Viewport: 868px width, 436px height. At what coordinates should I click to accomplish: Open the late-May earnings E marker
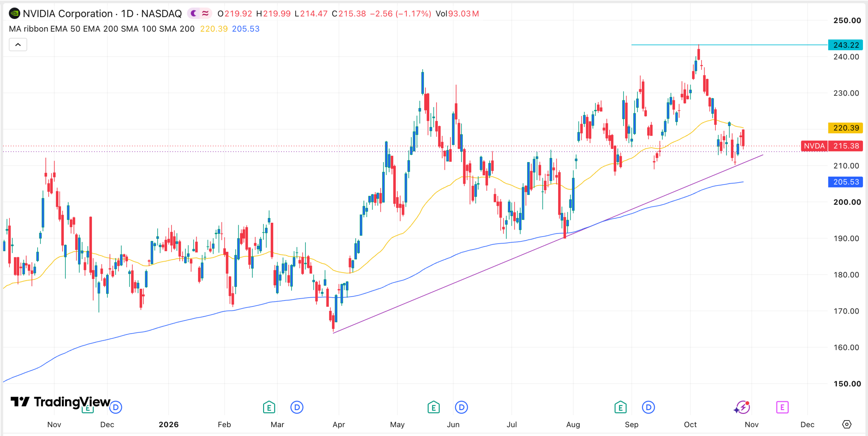click(x=433, y=407)
